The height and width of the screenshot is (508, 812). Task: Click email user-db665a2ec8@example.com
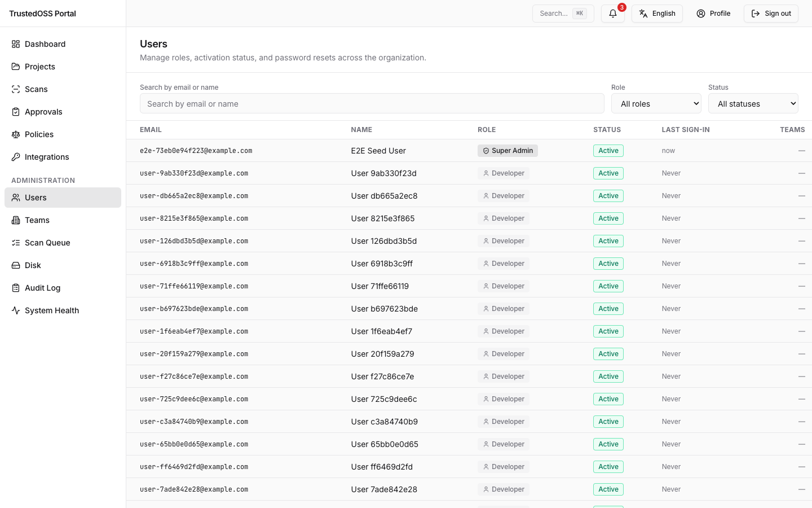[194, 196]
